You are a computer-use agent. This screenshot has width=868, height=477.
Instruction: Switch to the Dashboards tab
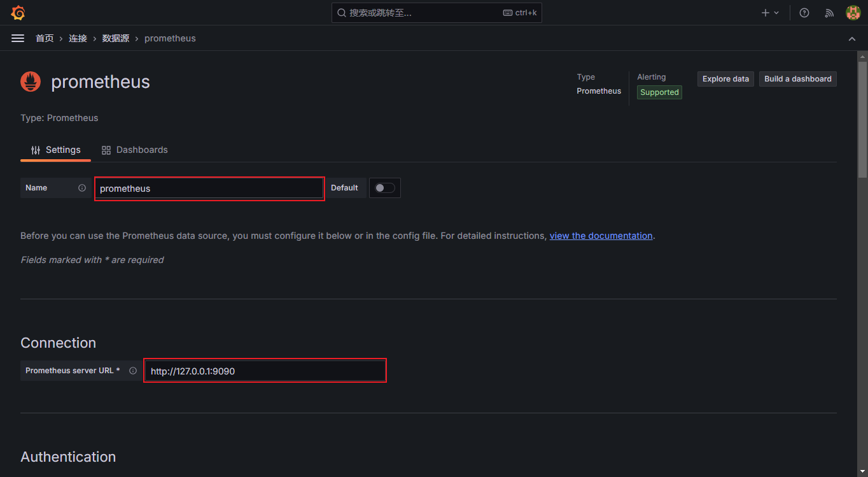[x=135, y=150]
